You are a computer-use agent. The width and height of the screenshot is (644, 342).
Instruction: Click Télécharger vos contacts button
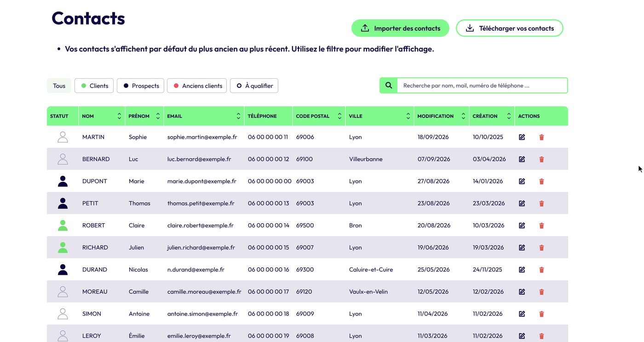coord(510,28)
